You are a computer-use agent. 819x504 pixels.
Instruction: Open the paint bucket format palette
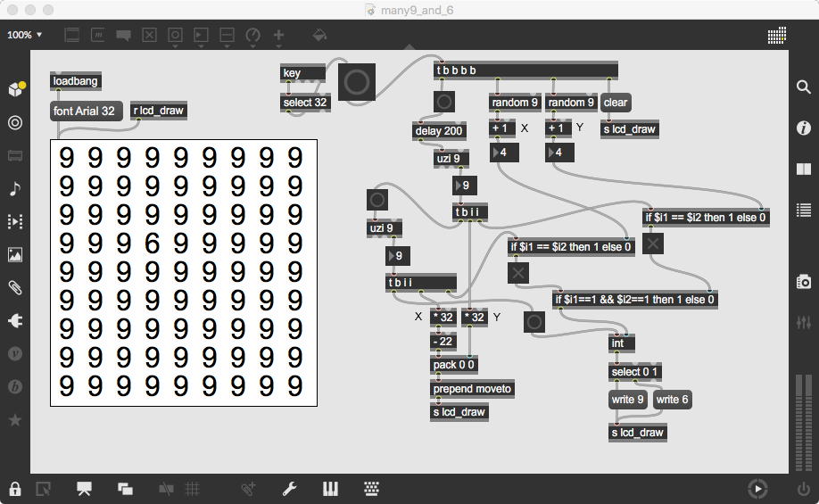point(319,35)
